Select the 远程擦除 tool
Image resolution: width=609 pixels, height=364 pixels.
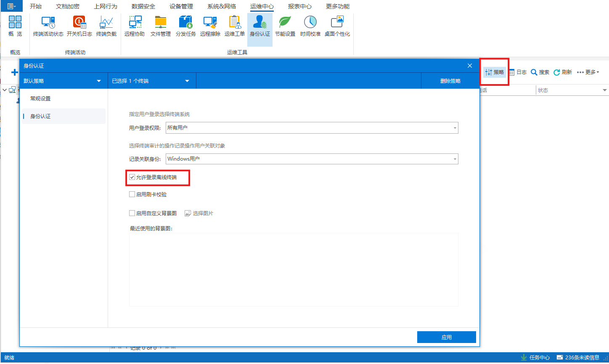[210, 26]
